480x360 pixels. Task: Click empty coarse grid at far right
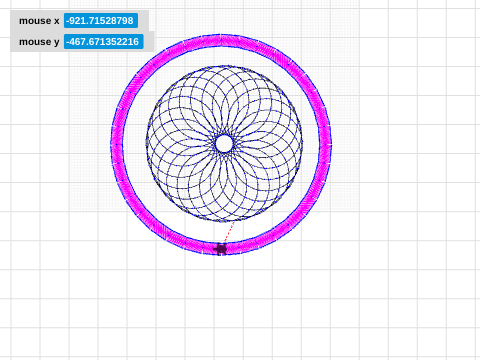433,167
